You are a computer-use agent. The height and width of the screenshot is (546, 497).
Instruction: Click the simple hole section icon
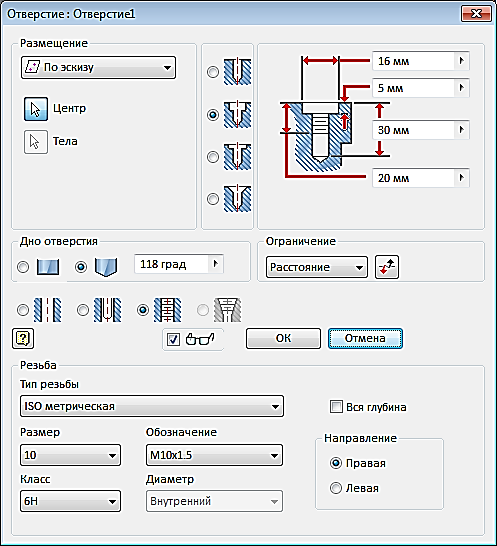pos(47,310)
